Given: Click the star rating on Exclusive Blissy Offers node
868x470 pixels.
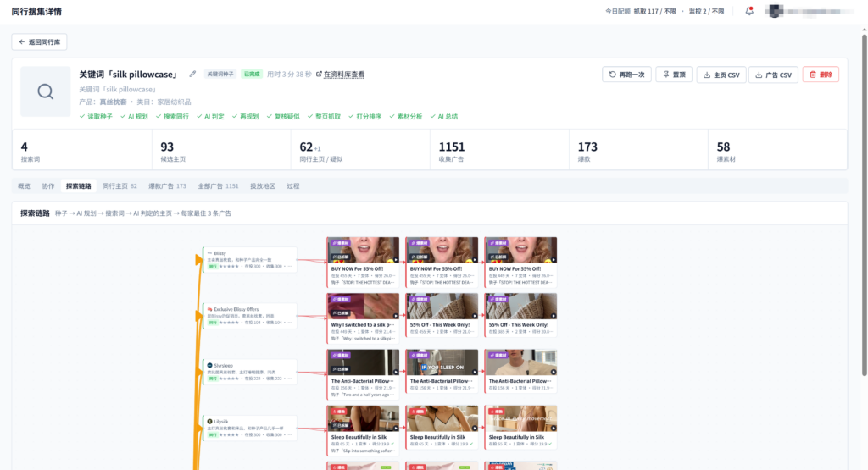Looking at the screenshot, I should point(229,323).
